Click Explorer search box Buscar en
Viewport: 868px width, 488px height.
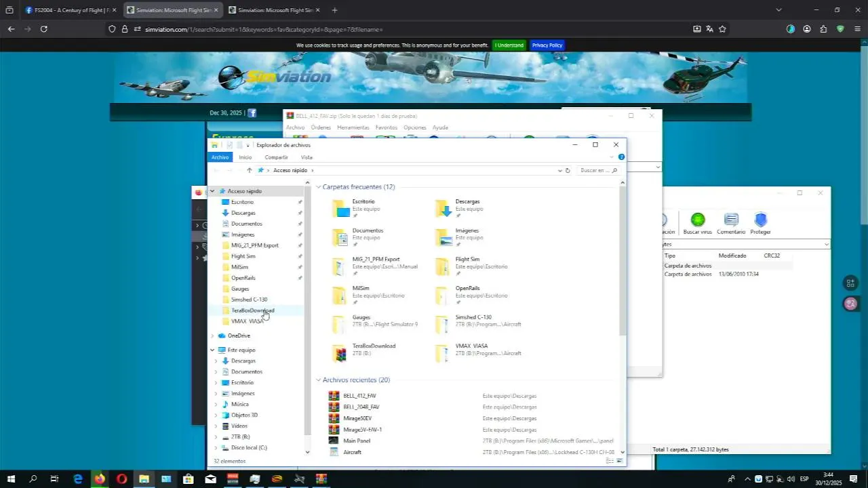click(x=597, y=170)
